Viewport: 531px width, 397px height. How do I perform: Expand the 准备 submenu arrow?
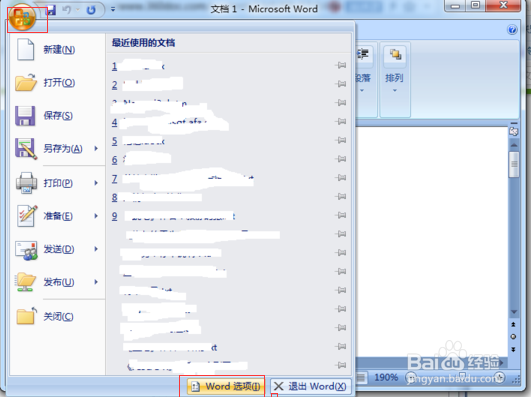click(96, 216)
